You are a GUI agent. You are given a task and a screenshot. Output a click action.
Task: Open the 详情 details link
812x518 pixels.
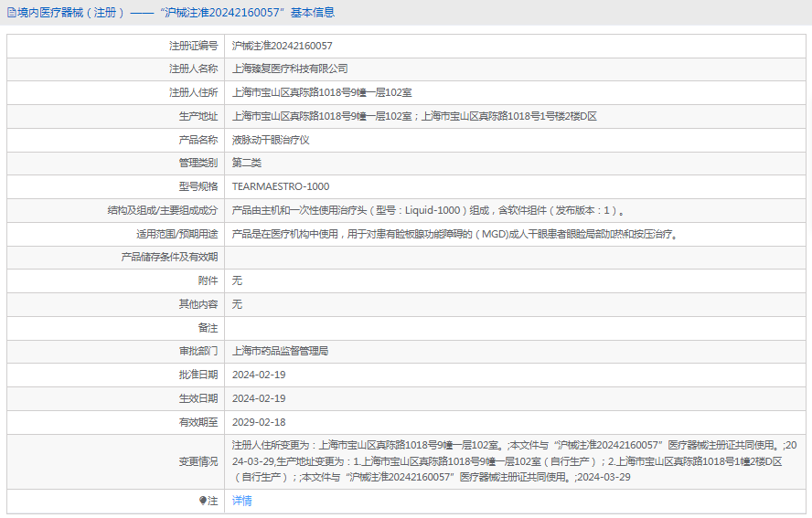pyautogui.click(x=241, y=501)
